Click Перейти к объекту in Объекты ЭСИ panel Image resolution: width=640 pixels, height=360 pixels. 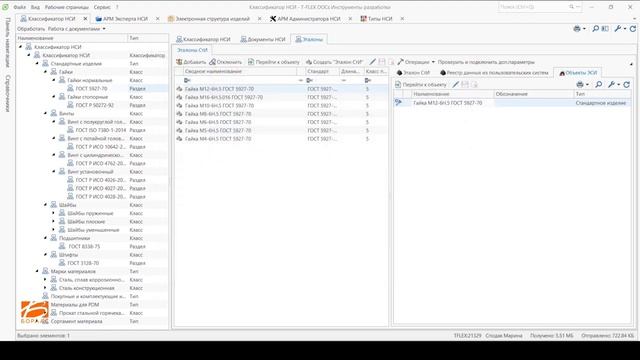[420, 84]
